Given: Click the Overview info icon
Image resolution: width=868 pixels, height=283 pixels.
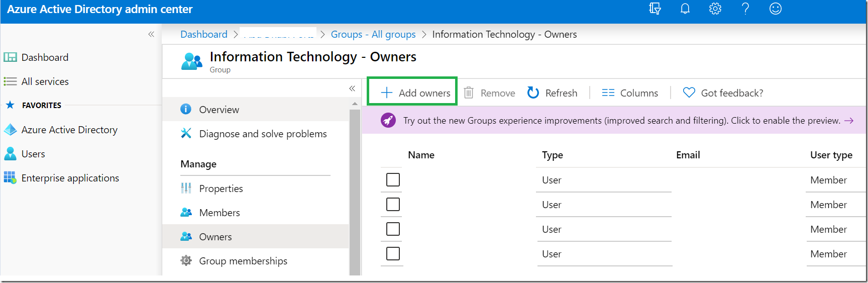Looking at the screenshot, I should tap(186, 109).
